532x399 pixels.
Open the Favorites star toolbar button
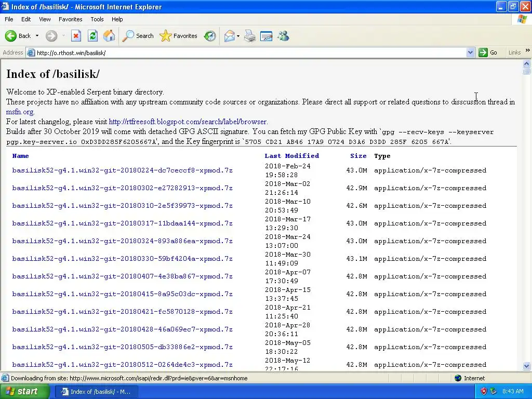tap(179, 36)
